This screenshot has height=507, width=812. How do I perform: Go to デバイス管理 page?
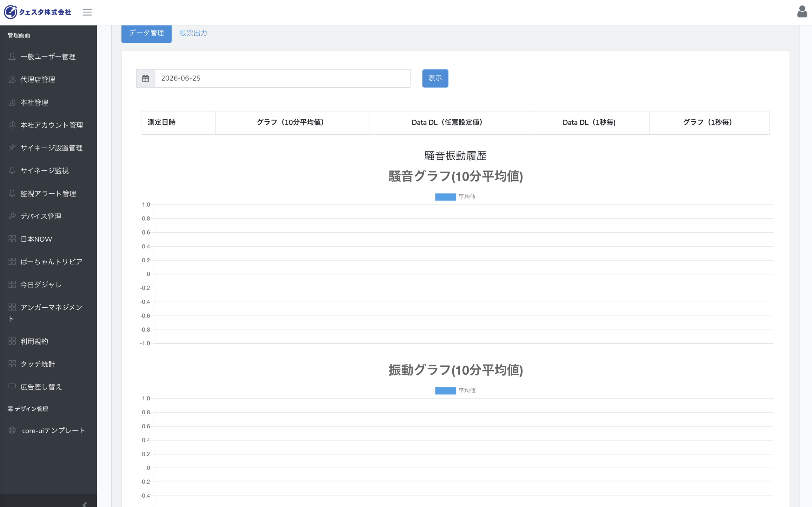point(48,216)
